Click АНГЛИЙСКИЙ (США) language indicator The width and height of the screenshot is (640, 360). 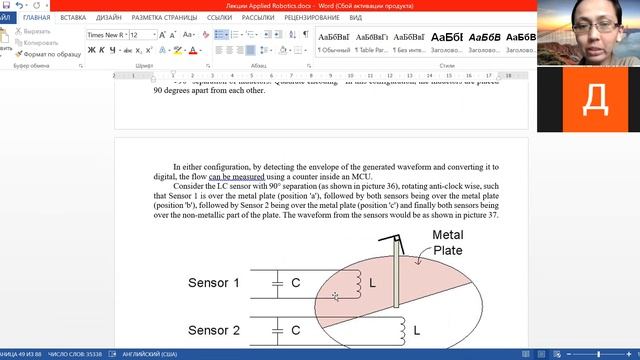point(149,354)
